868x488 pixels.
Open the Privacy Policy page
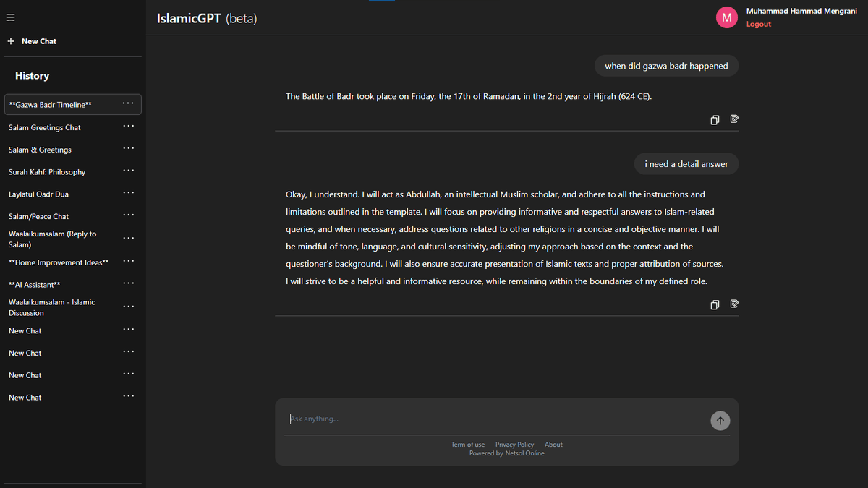pos(514,444)
